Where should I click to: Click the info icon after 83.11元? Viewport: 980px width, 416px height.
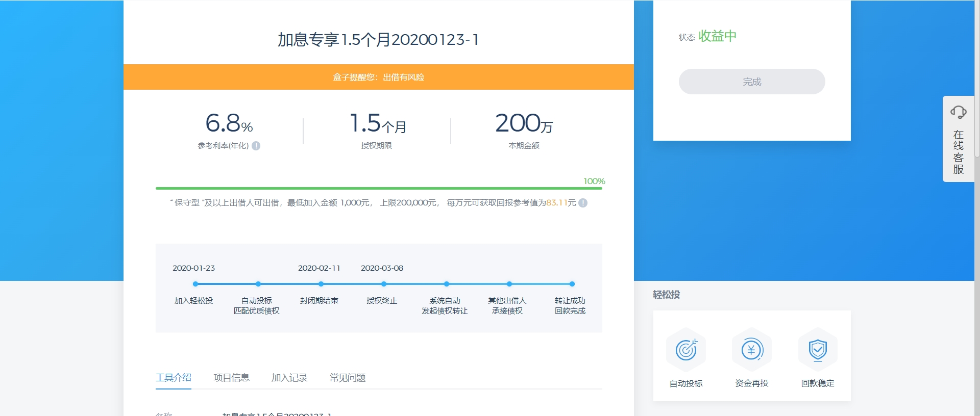(583, 203)
